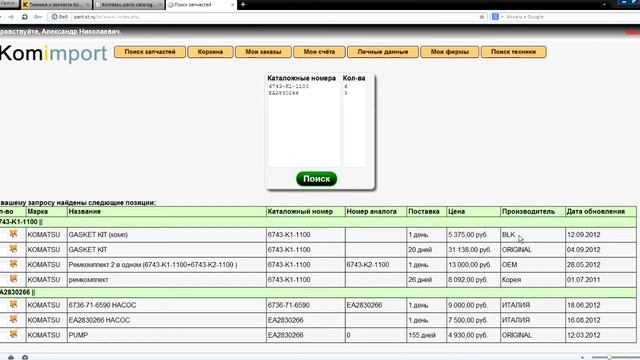Click Каталожный номер column header
Image resolution: width=640 pixels, height=360 pixels.
coord(305,211)
